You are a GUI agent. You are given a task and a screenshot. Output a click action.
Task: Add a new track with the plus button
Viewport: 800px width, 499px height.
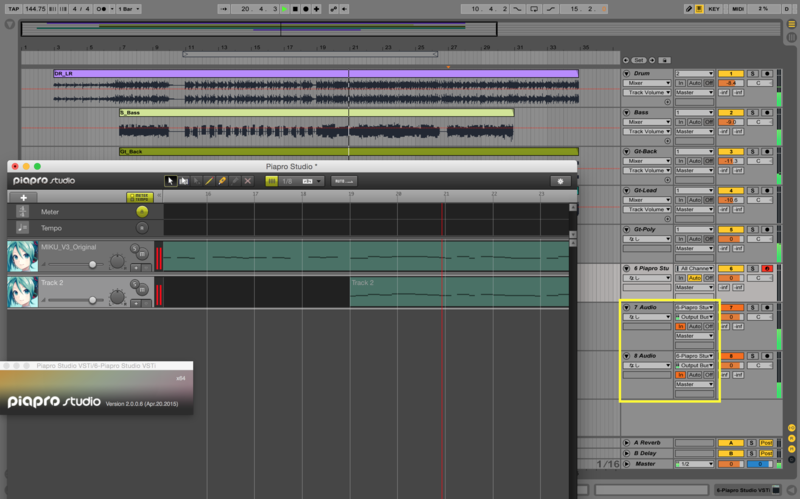pos(23,197)
